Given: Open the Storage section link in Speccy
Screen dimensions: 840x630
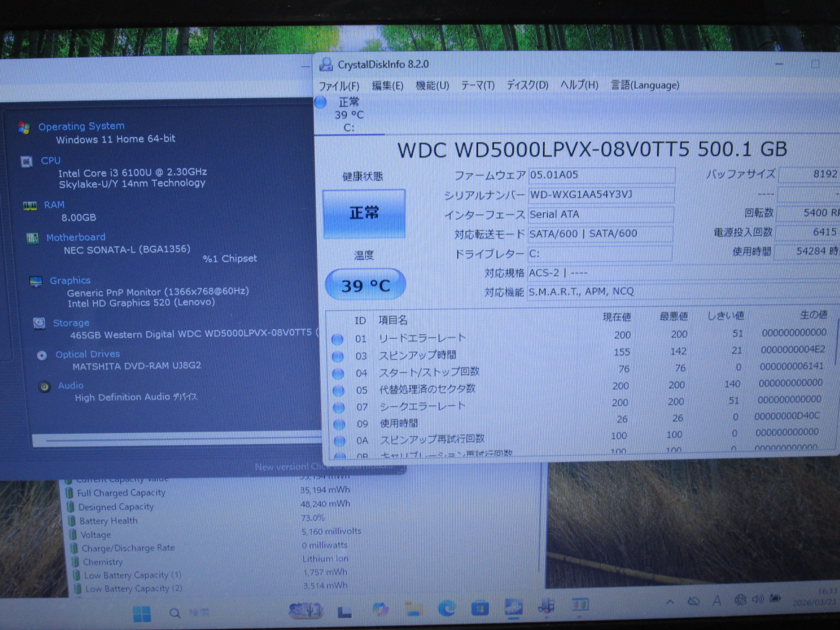Looking at the screenshot, I should 71,323.
